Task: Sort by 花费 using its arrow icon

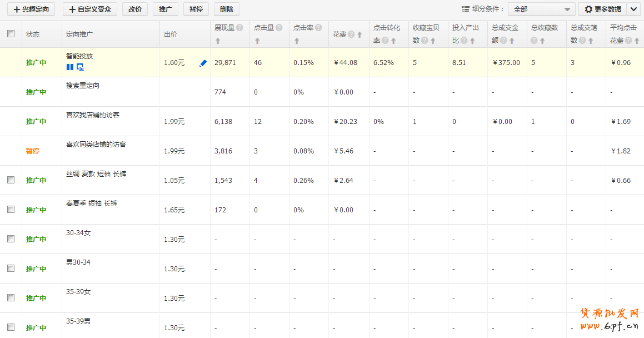Action: [360, 34]
